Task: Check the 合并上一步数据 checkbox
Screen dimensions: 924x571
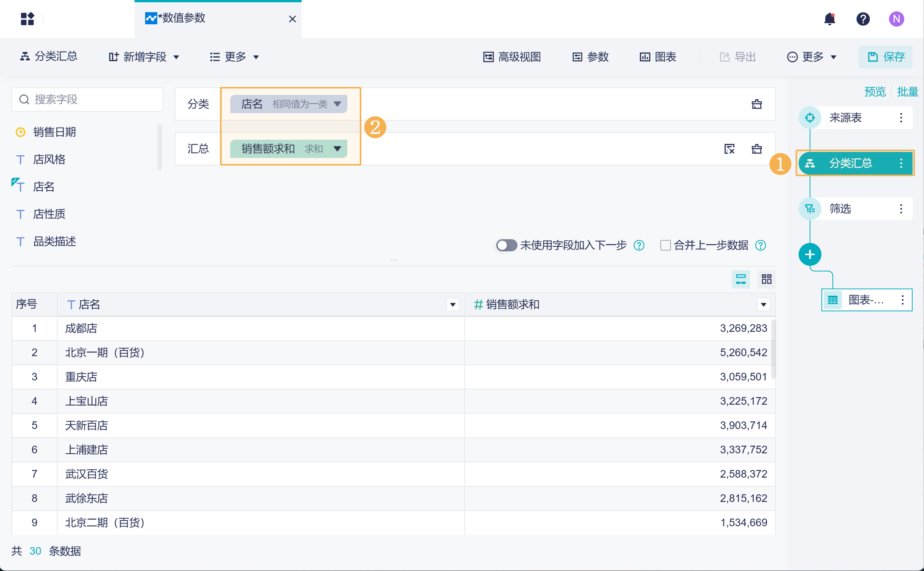Action: (x=665, y=245)
